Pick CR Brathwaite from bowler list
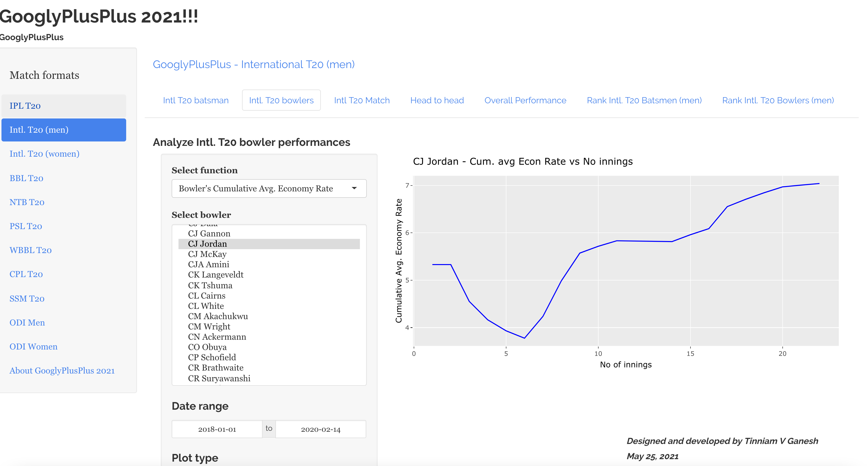868x466 pixels. coord(215,368)
